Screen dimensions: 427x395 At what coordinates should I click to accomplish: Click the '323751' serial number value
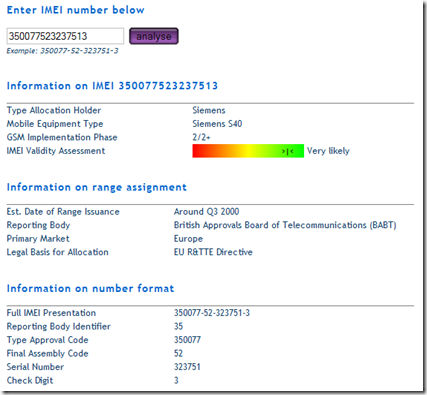[187, 367]
